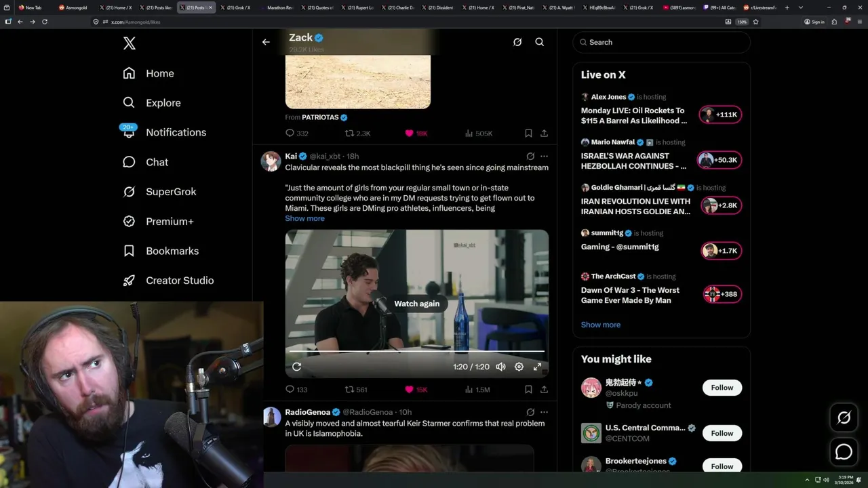The height and width of the screenshot is (488, 868).
Task: Open Premium+ in the sidebar
Action: click(x=158, y=222)
